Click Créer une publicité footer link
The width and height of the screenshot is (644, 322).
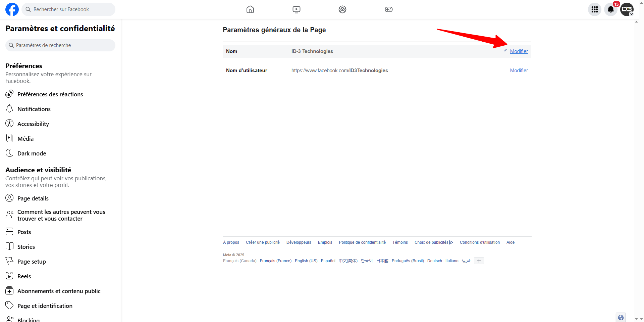pos(263,242)
